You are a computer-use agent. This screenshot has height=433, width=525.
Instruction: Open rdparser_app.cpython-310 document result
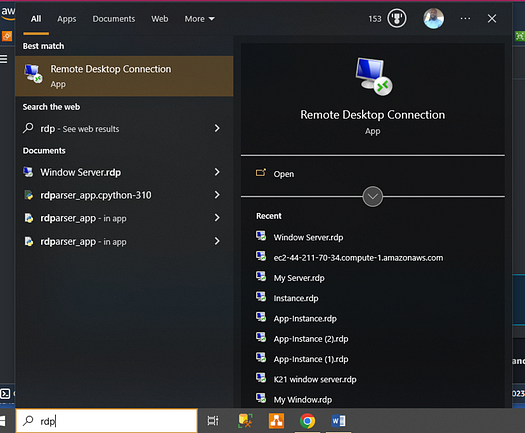(x=124, y=195)
